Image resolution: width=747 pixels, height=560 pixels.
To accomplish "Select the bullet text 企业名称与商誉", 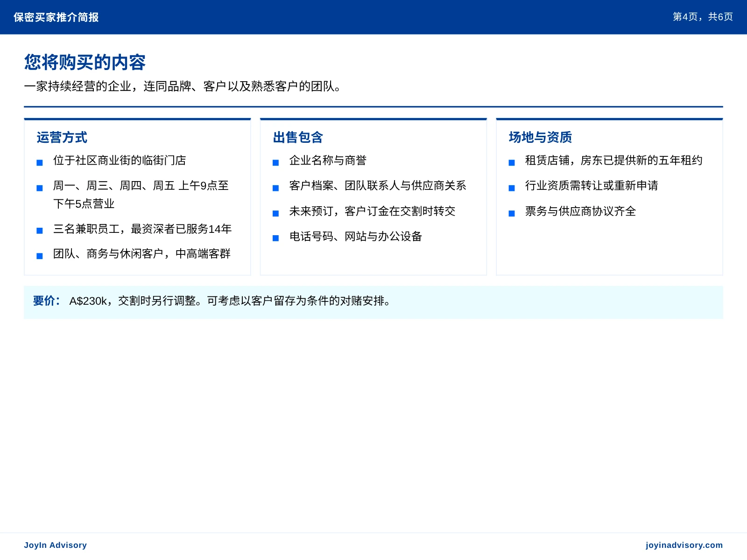I will tap(328, 161).
